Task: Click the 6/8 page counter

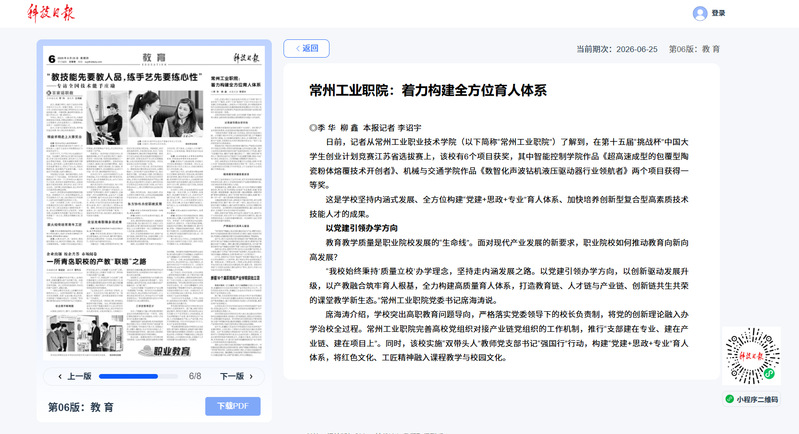Action: (x=195, y=376)
